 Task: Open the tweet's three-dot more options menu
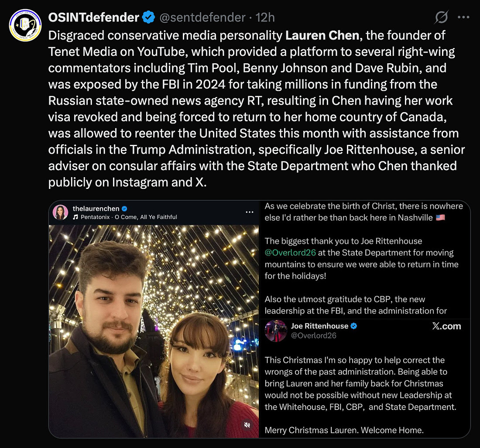point(463,17)
